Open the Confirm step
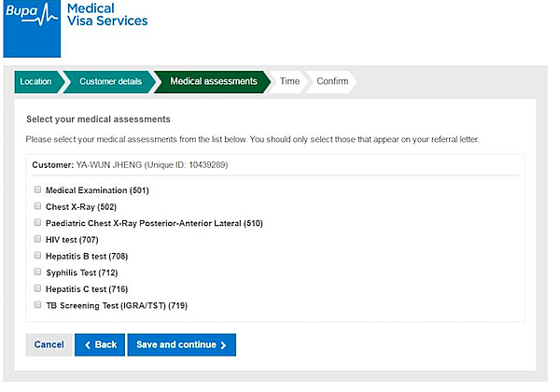Image resolution: width=560 pixels, height=392 pixels. 332,82
